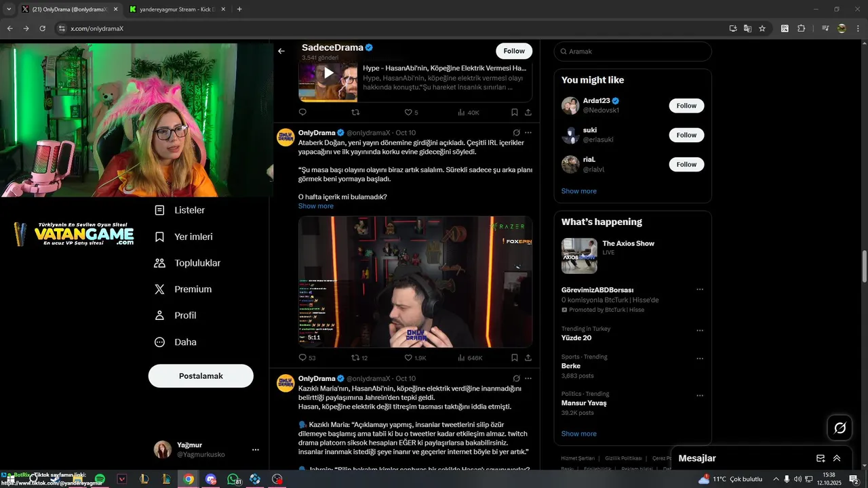Open the Chrome media control icon
The height and width of the screenshot is (488, 868).
825,28
